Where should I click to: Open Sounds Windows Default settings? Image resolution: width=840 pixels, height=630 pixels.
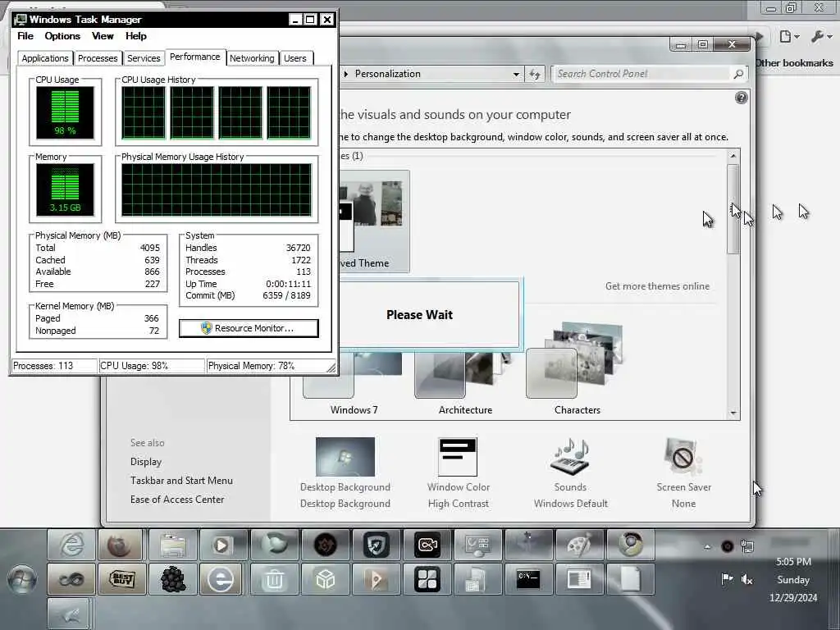(x=571, y=472)
